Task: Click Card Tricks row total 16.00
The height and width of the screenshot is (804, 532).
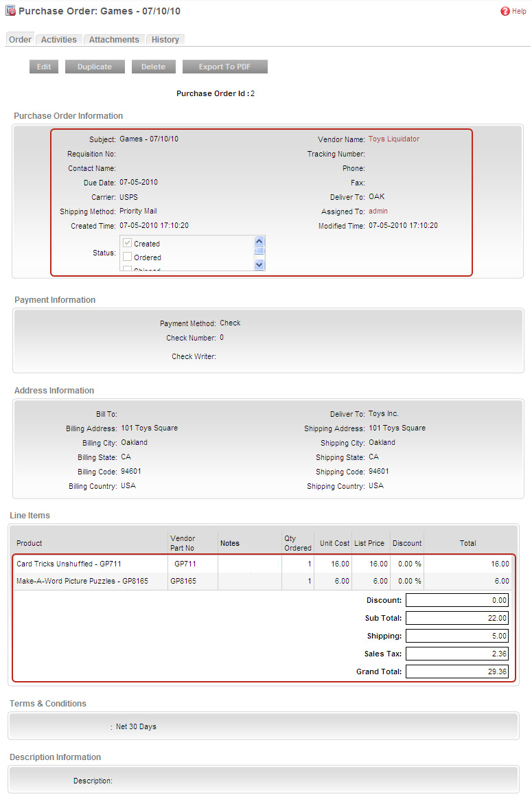Action: click(x=500, y=564)
